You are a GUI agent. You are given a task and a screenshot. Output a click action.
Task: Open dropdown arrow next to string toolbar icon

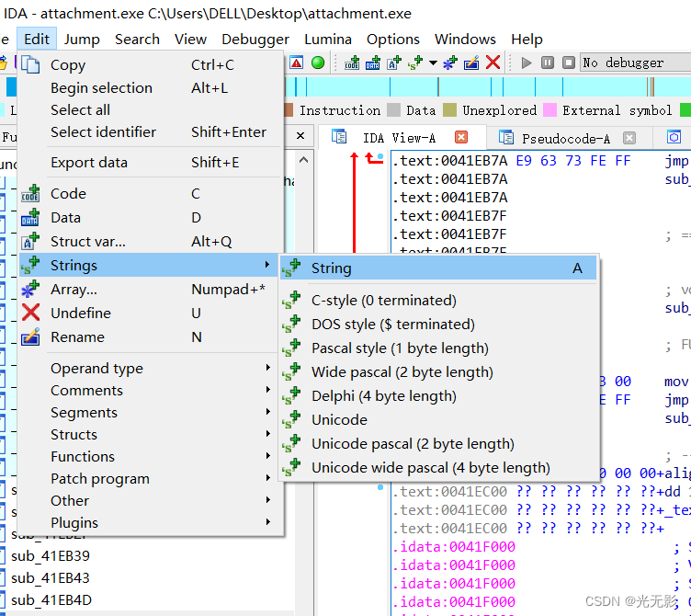pos(433,63)
